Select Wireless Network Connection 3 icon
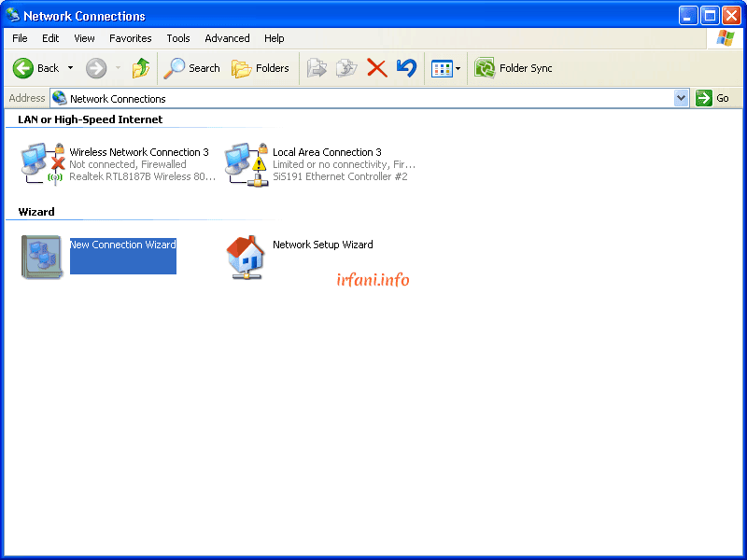The height and width of the screenshot is (560, 747). (x=42, y=163)
